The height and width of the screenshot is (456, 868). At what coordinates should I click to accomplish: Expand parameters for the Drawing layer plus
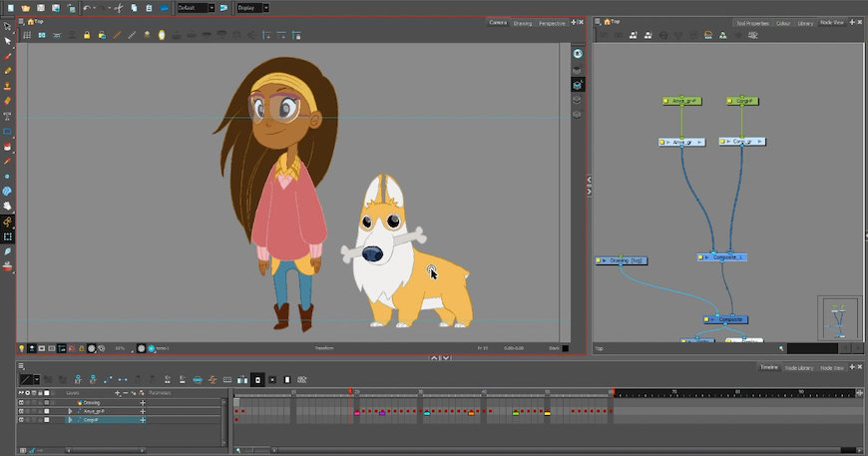[x=143, y=403]
